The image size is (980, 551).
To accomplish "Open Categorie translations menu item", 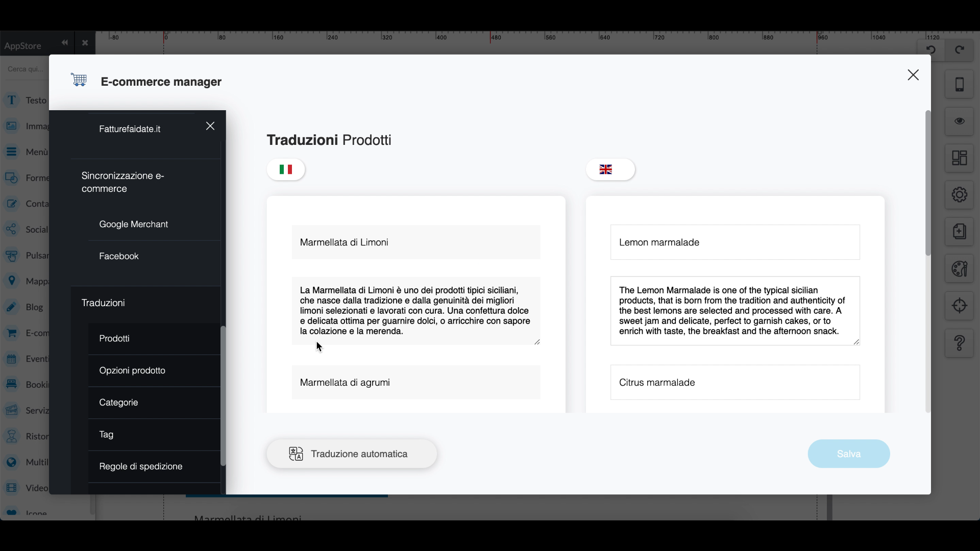I will point(118,403).
